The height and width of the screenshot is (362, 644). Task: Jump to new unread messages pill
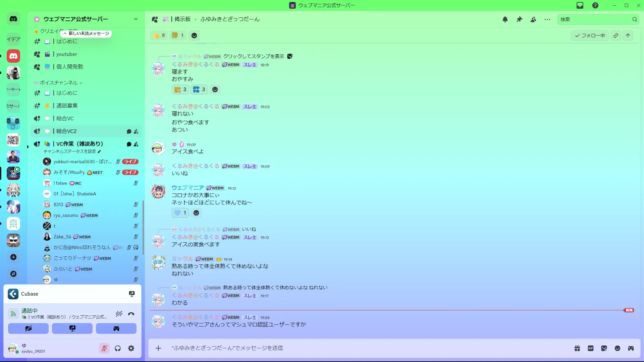[x=86, y=34]
